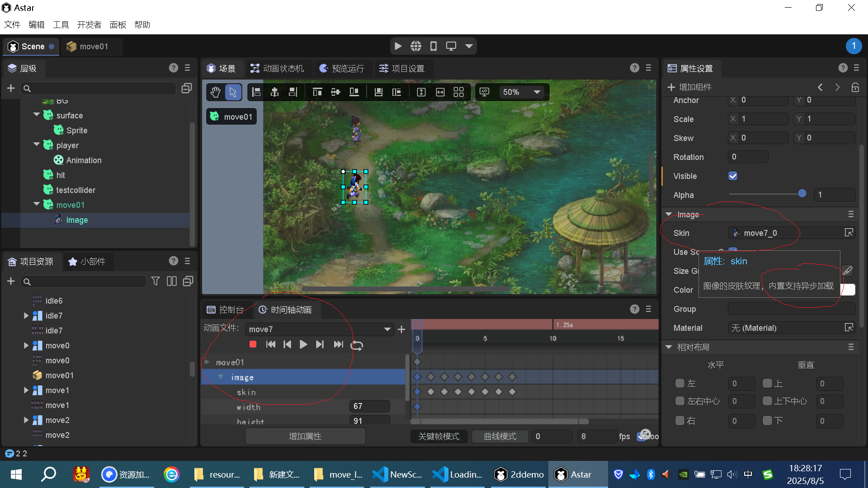
Task: Click the Alpha slider handle
Action: tap(802, 193)
